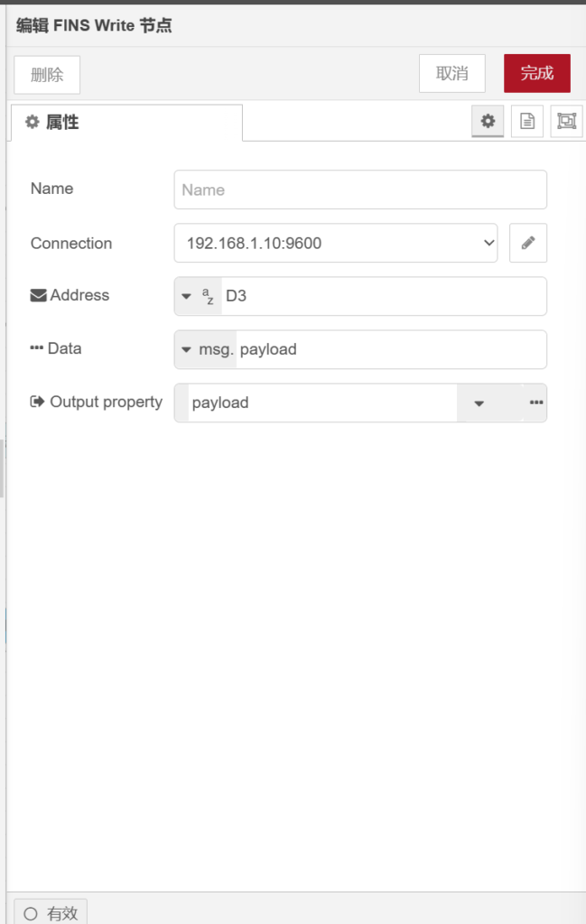Open the Connection dropdown 192.168.1.10:9600
This screenshot has width=586, height=924.
tap(335, 243)
